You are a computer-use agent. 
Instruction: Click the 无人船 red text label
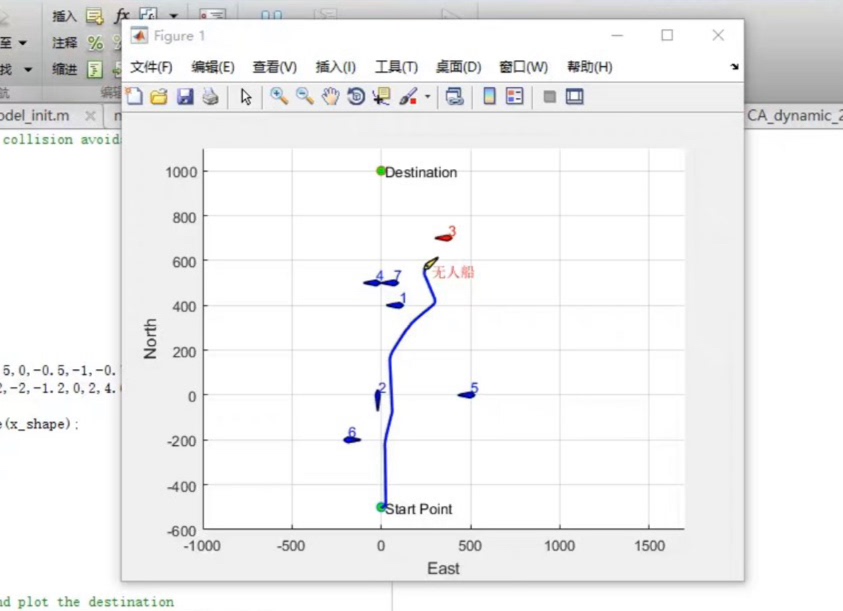click(454, 272)
